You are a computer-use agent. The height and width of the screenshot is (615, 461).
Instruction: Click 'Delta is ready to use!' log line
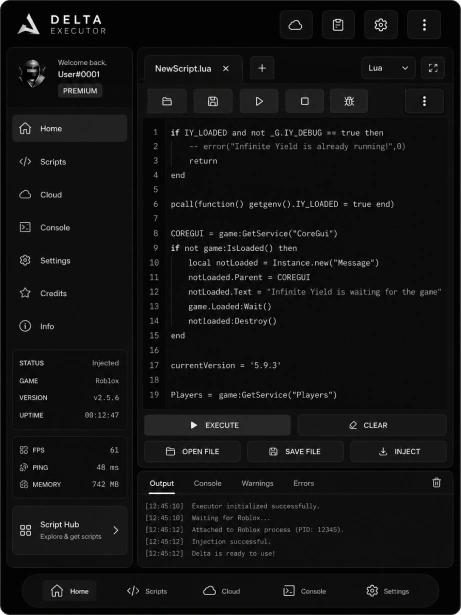233,553
